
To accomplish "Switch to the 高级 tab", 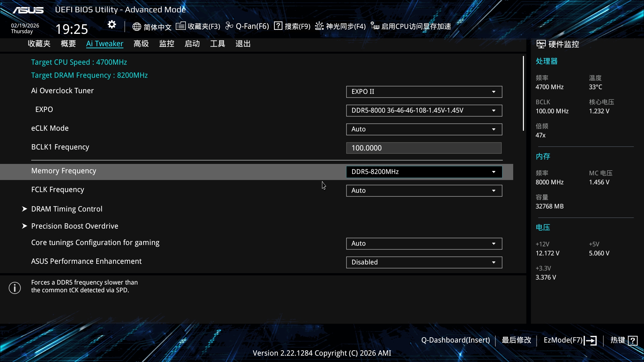I will pyautogui.click(x=141, y=44).
